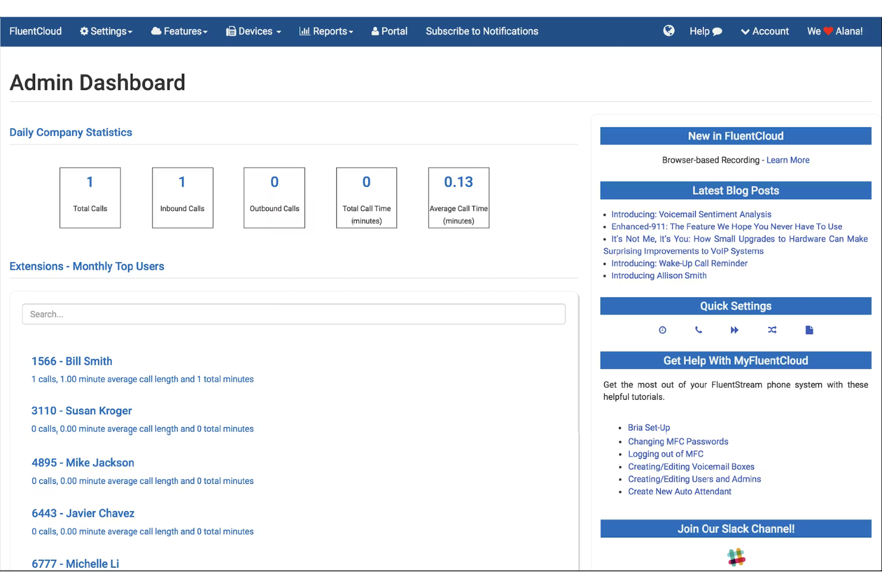Click Bill Smith's '1 calls, 1.00 minute' stats line
882x588 pixels.
[142, 379]
